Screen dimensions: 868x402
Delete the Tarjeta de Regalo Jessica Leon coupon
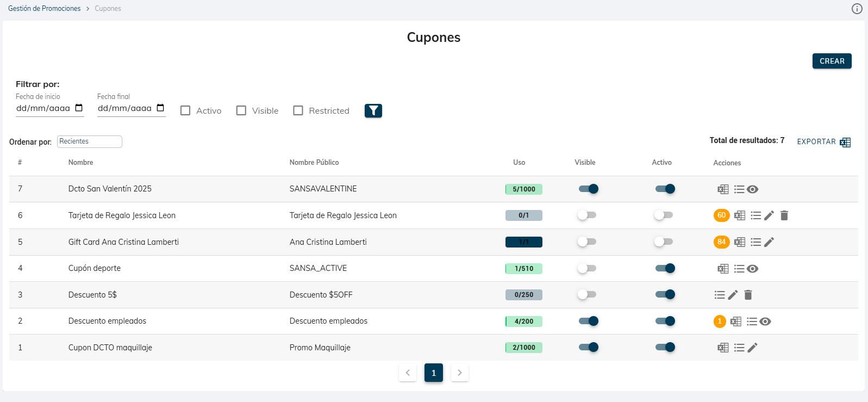(784, 215)
